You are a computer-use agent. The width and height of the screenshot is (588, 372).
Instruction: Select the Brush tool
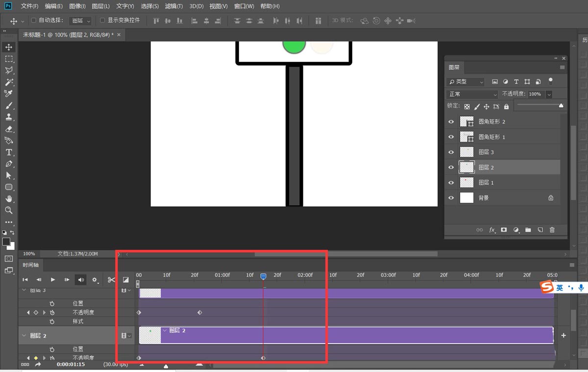tap(9, 105)
